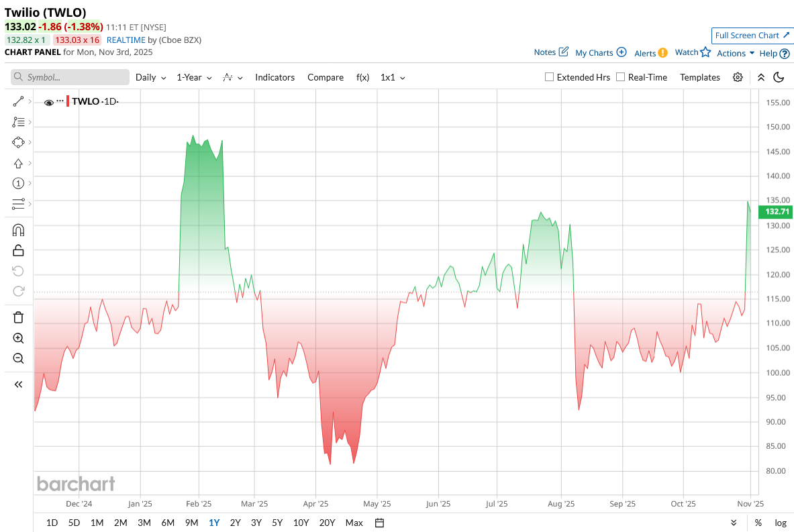Add TWLO to Watch list star
Screen dimensions: 794x532
click(x=693, y=52)
